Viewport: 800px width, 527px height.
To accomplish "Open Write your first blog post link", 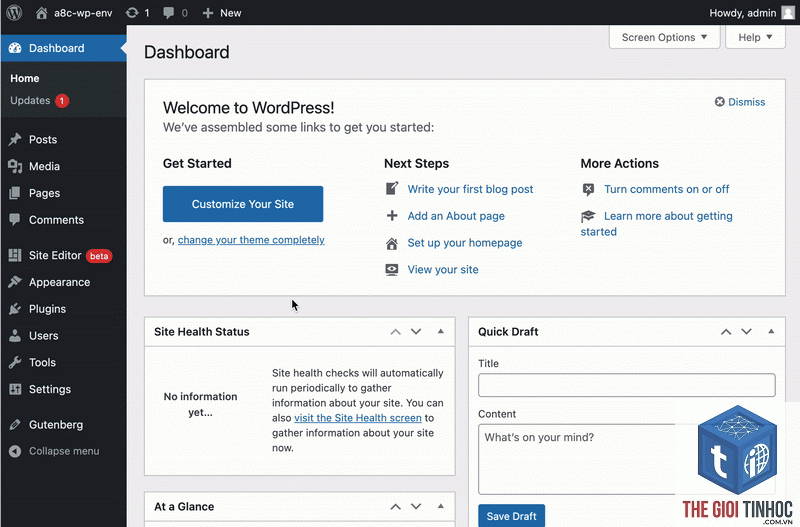I will coord(470,189).
